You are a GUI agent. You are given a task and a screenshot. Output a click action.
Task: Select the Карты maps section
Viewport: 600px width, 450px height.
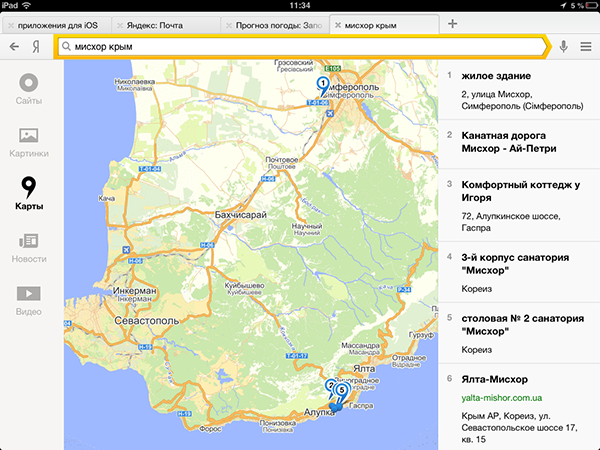click(29, 193)
